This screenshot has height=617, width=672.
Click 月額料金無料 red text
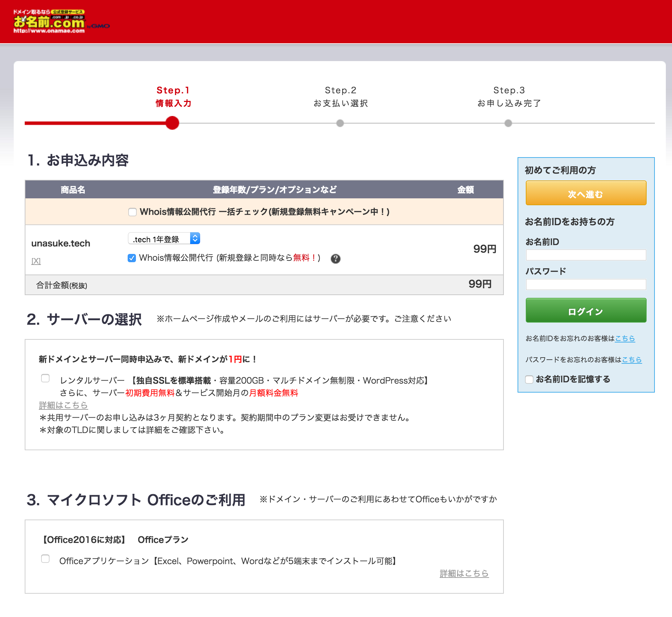point(274,393)
